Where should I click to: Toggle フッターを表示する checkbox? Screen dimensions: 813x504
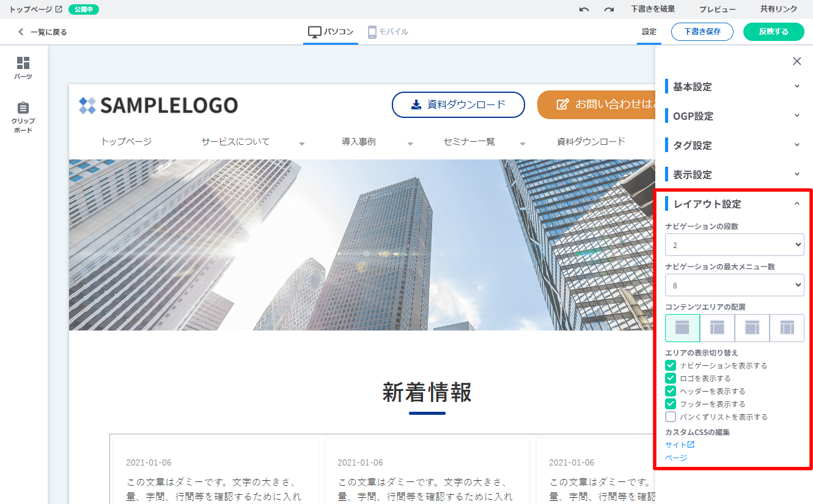coord(671,404)
